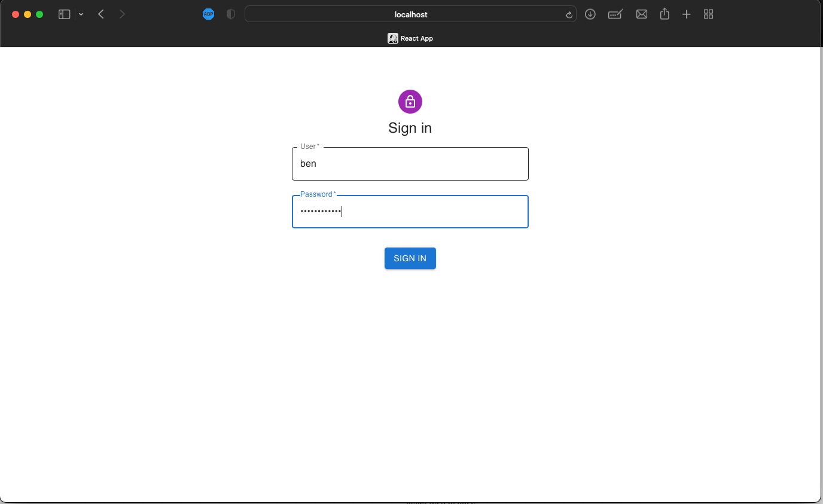The image size is (823, 504).
Task: Focus the User input field
Action: point(410,164)
